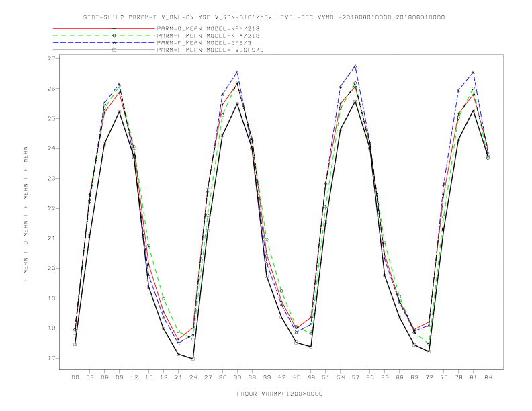
Task: Click Y-axis tick label 23
Action: 52,179
